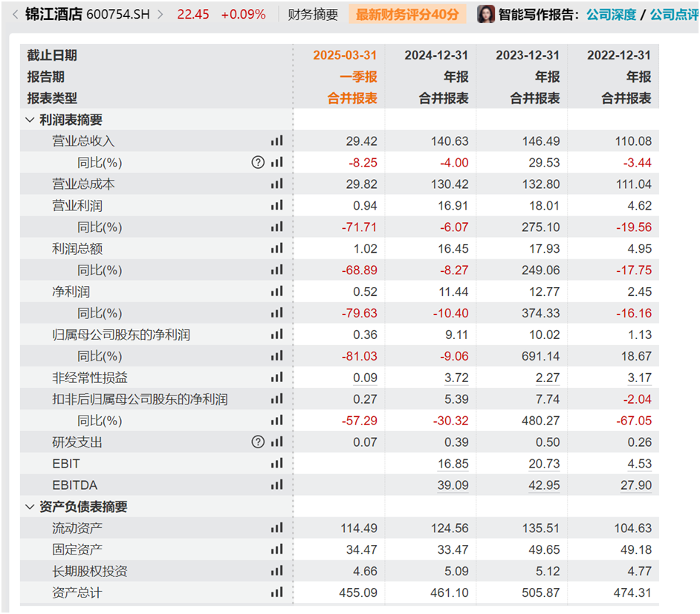Click underlined EBITDA value 42.95
Screen dimensions: 700x614
[544, 485]
